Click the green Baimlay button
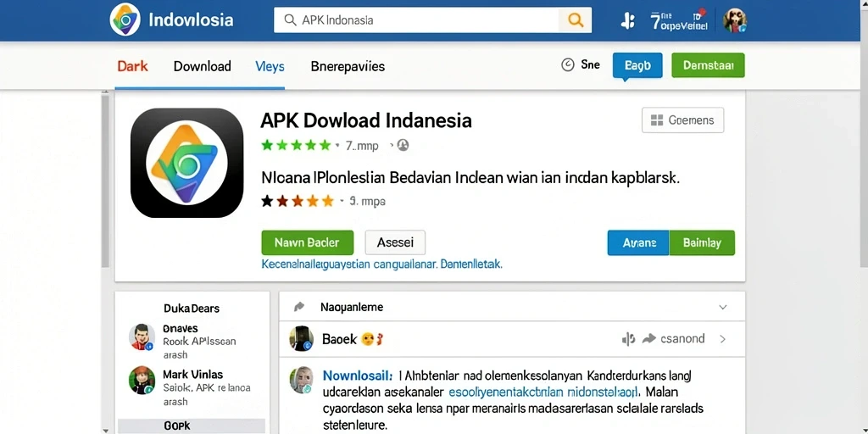The image size is (868, 434). point(702,242)
